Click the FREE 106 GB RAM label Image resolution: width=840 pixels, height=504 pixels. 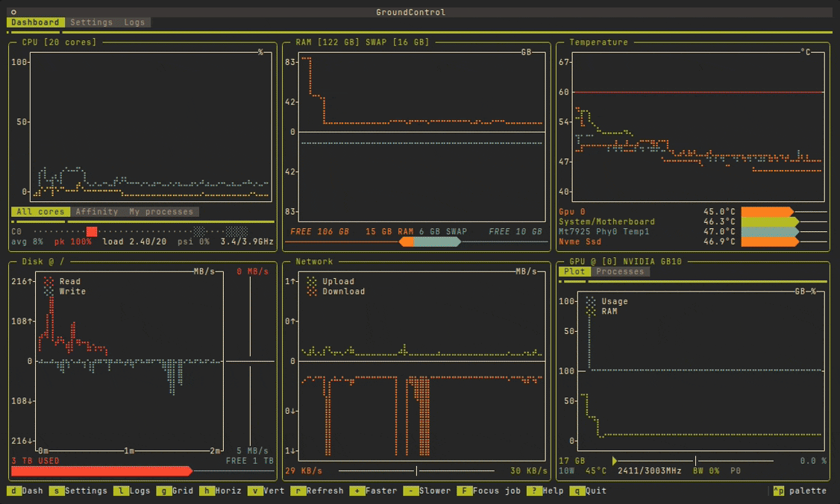[319, 231]
